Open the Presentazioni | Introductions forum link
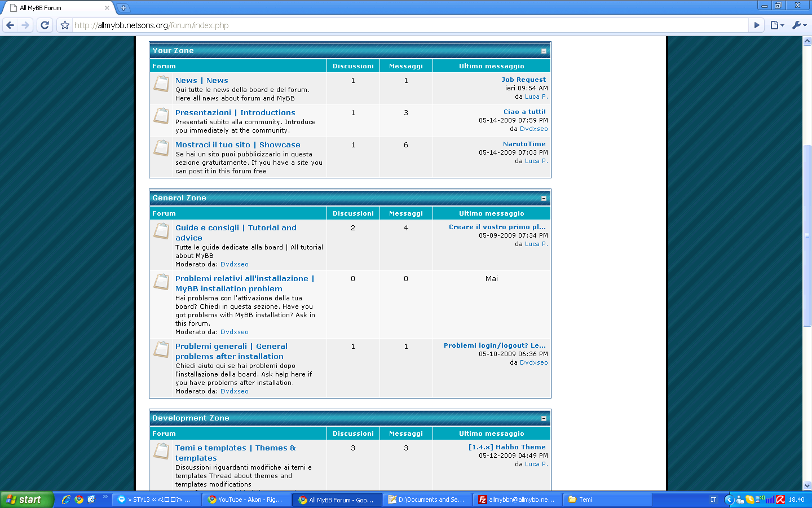This screenshot has height=508, width=812. tap(235, 113)
